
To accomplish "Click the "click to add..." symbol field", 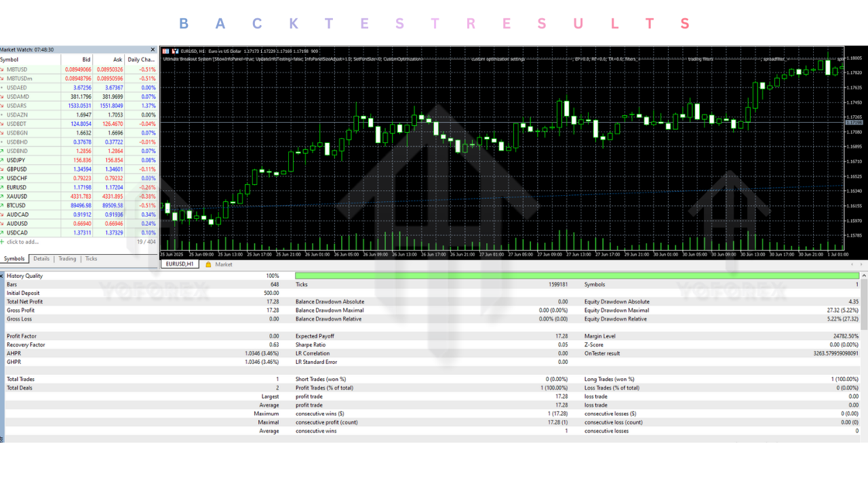I will click(23, 242).
